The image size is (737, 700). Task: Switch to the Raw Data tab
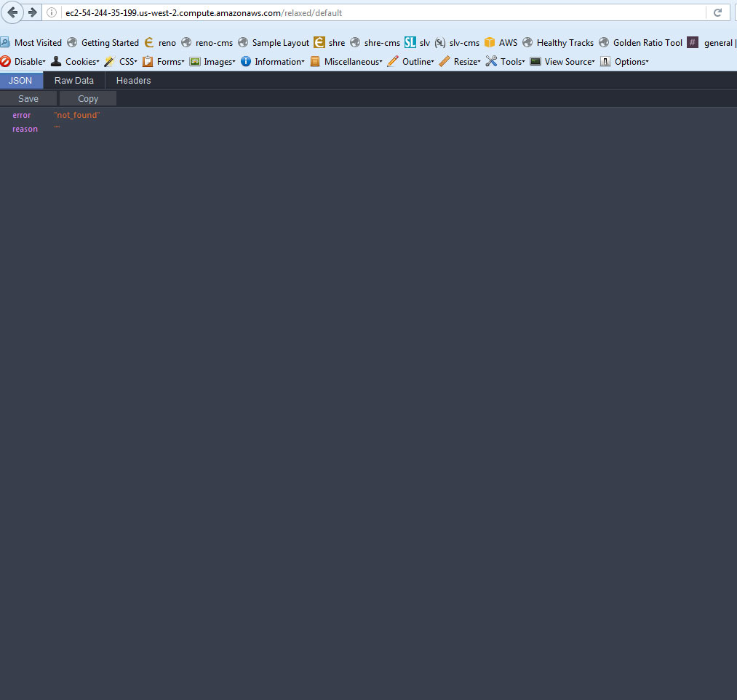pyautogui.click(x=73, y=80)
